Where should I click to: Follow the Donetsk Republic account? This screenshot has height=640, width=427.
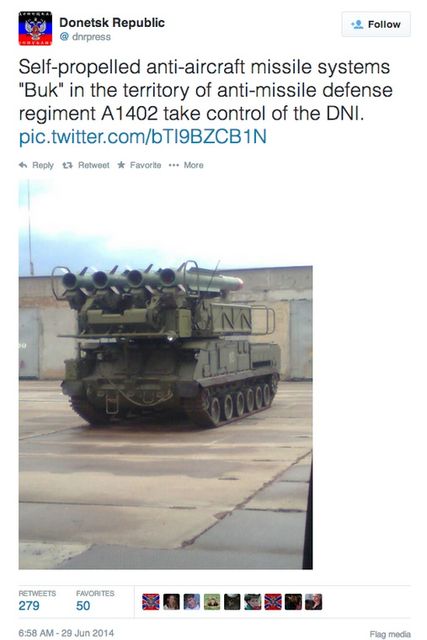[376, 24]
